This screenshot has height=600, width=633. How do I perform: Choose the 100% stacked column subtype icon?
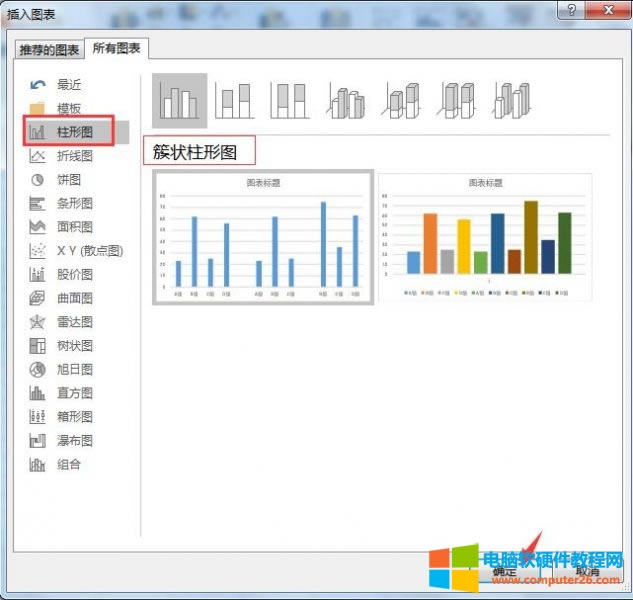point(290,100)
